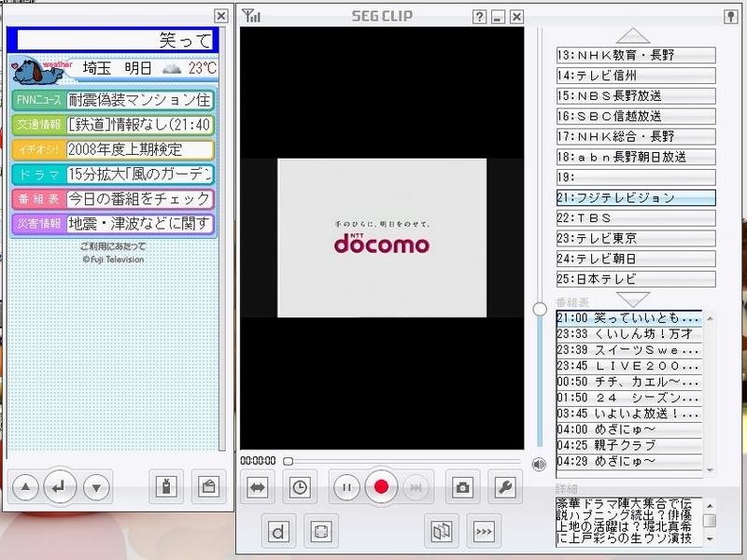This screenshot has height=560, width=747.
Task: Pause playback with the pause button
Action: pos(345,486)
